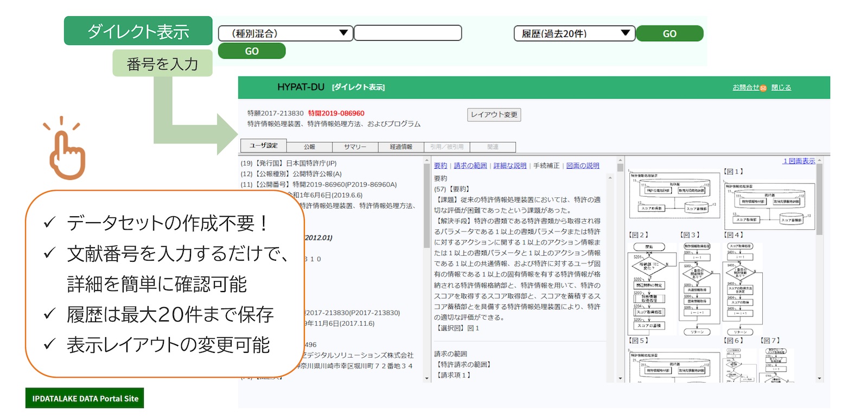Click the IPDATALAKE DATA Portal Site button
Image resolution: width=868 pixels, height=420 pixels.
click(85, 398)
